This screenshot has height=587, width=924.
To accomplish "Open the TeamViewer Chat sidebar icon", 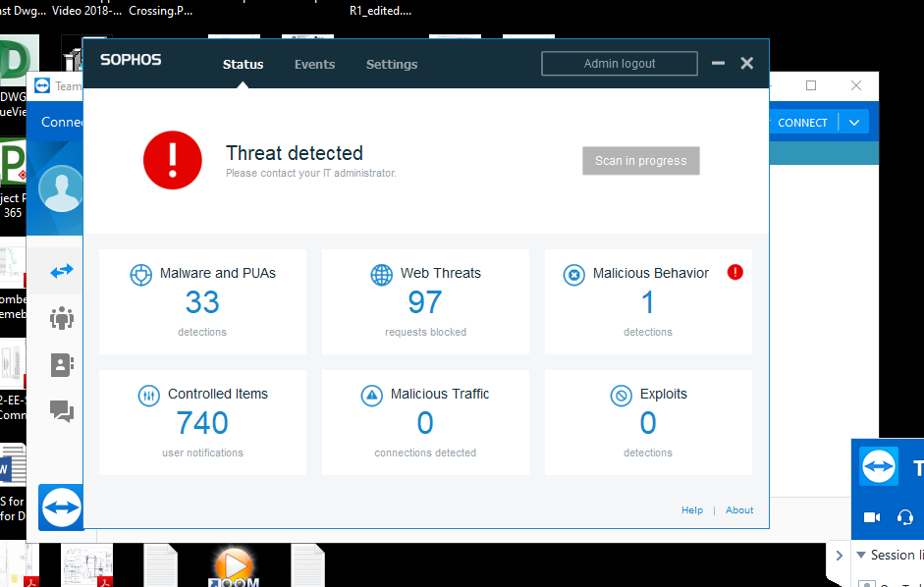I will pos(62,410).
